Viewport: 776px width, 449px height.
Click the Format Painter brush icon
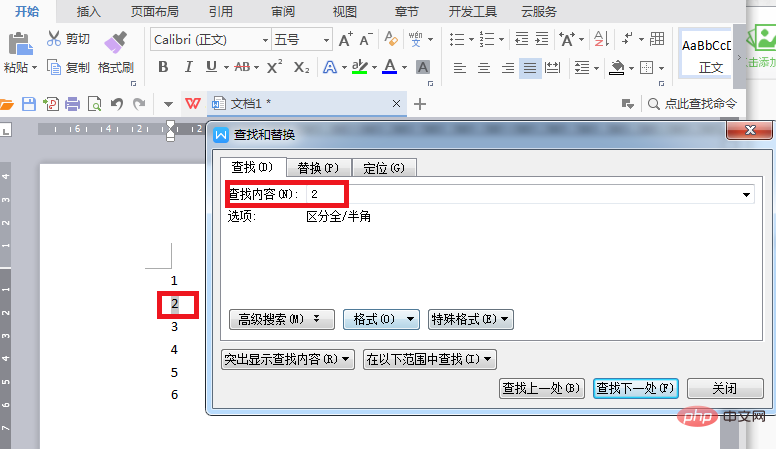click(x=116, y=42)
